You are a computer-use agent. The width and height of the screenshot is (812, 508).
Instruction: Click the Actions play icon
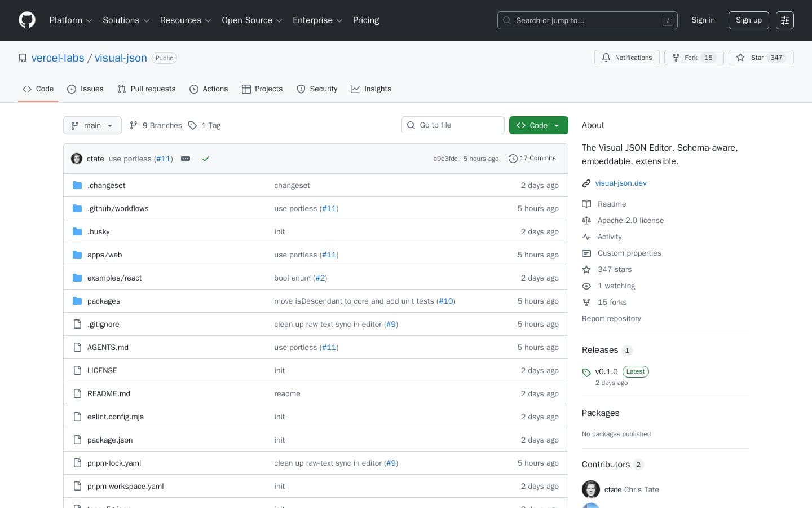tap(194, 89)
